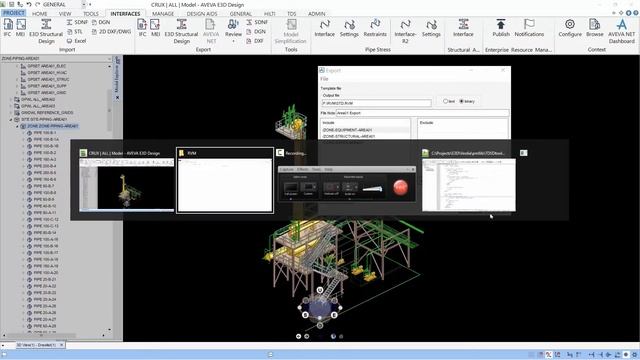This screenshot has width=640, height=360.
Task: Switch to the HOME ribbon tab
Action: [40, 13]
